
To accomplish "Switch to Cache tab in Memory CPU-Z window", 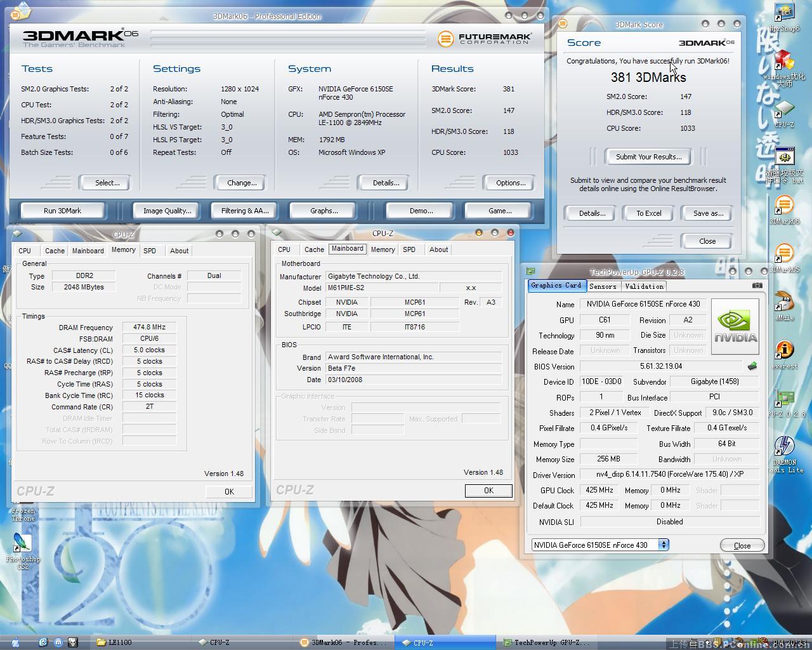I will point(55,251).
